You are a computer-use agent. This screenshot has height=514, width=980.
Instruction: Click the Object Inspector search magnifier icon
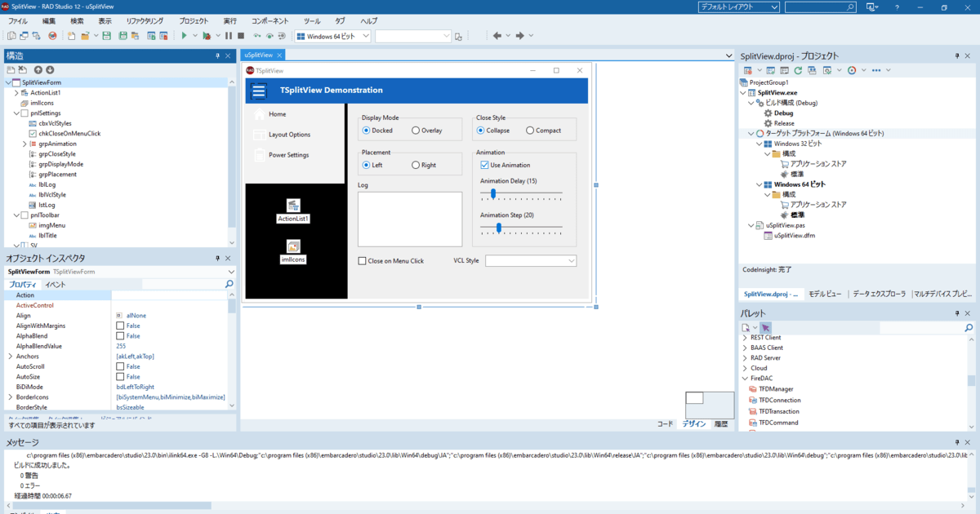pos(229,284)
